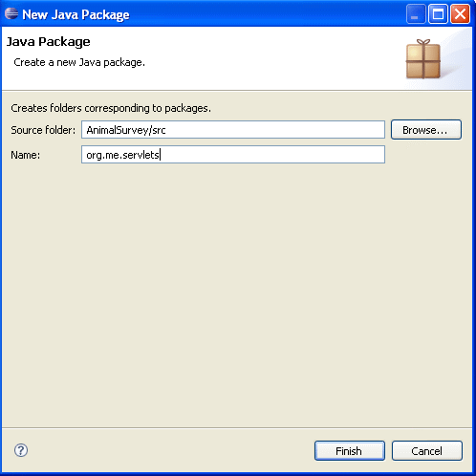Finish creating the Java package

click(350, 451)
